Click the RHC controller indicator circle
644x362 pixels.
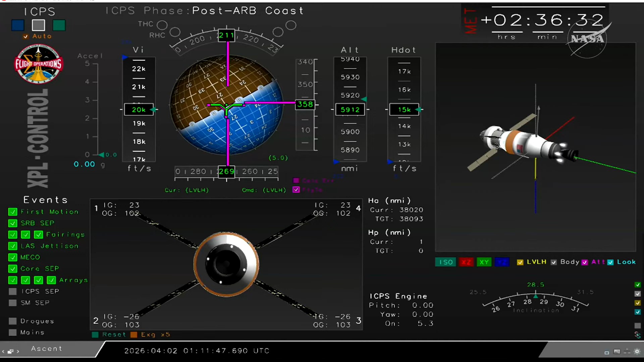coord(175,32)
